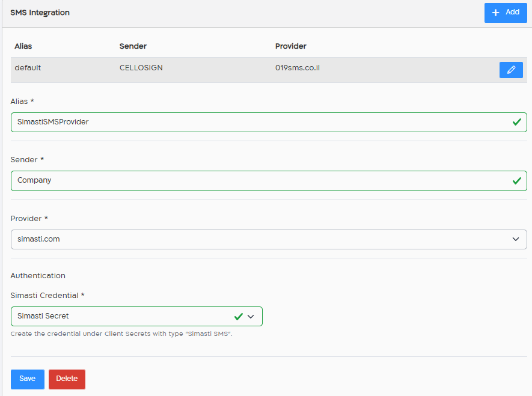Select the 019sms.co.il provider cell
Image resolution: width=532 pixels, height=396 pixels.
[298, 68]
